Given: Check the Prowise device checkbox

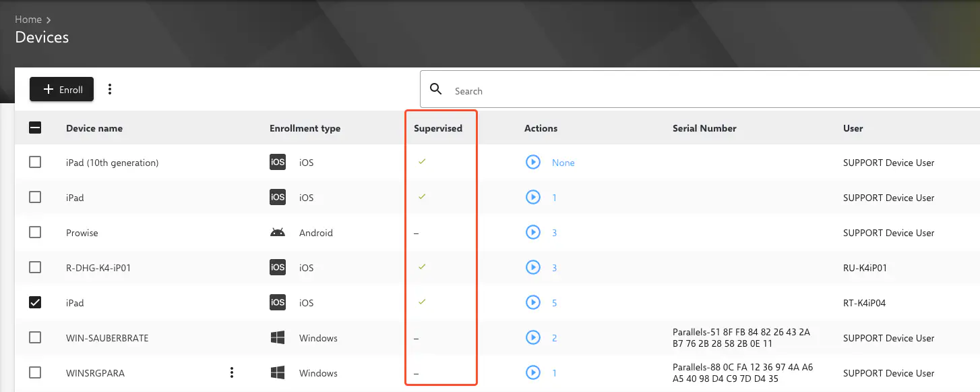Looking at the screenshot, I should click(x=35, y=233).
